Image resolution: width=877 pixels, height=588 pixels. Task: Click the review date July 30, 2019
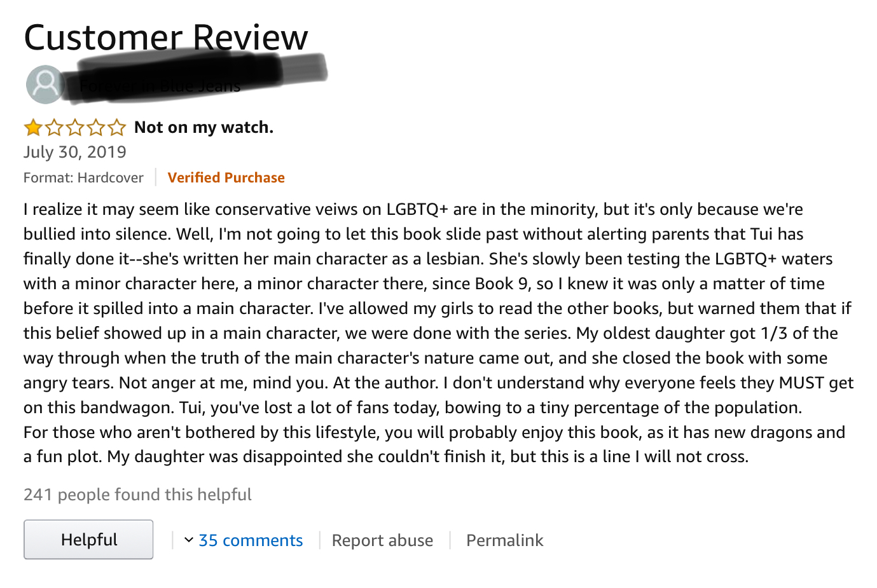(x=75, y=153)
